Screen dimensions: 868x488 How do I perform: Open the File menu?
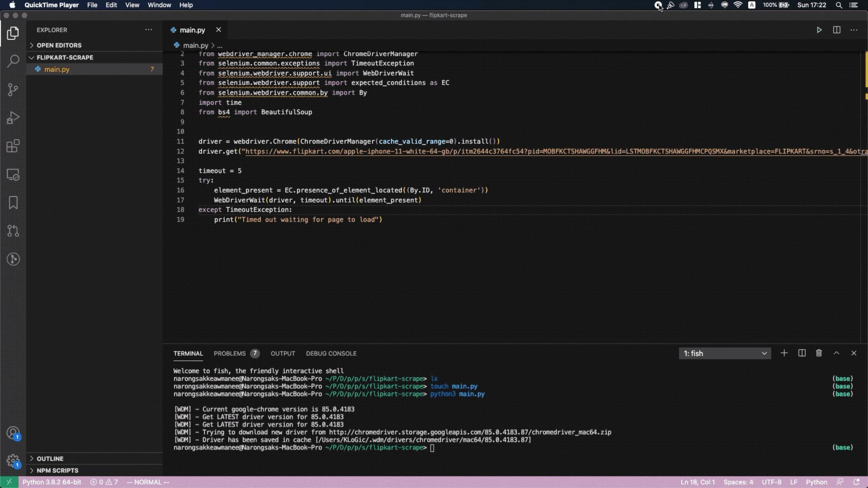click(x=92, y=5)
